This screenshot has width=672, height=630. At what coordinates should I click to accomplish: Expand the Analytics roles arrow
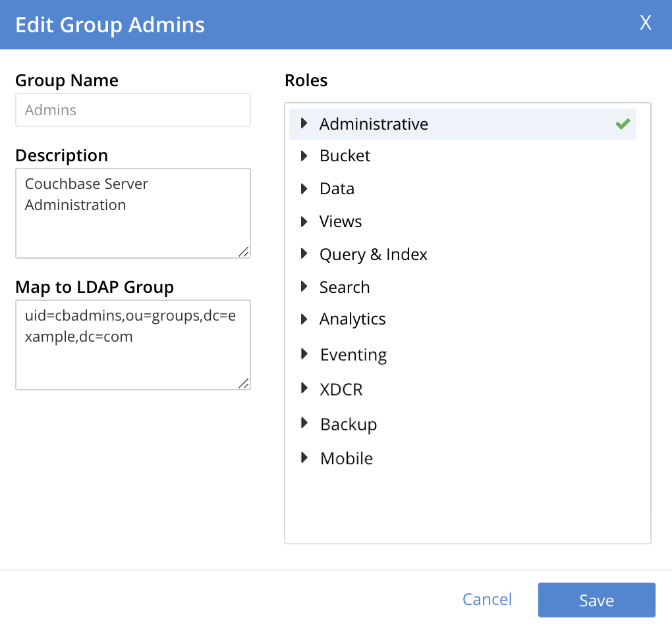(304, 319)
